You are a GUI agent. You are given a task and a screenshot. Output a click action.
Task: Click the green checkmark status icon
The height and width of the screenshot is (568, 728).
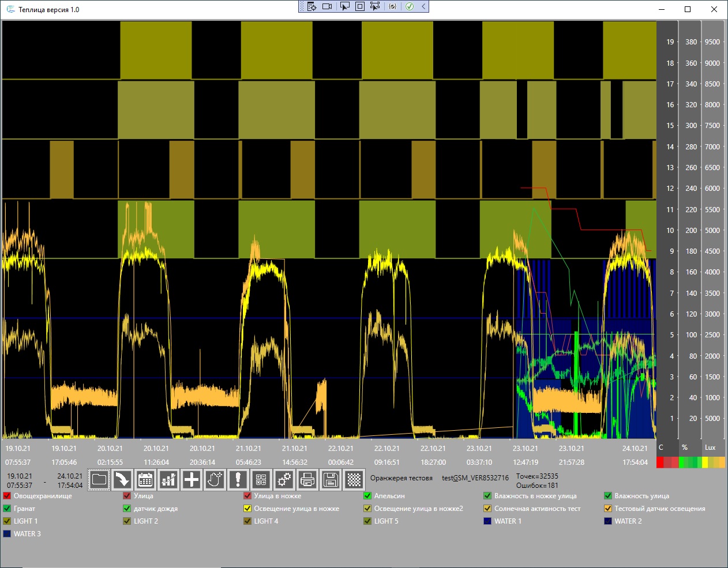tap(410, 6)
